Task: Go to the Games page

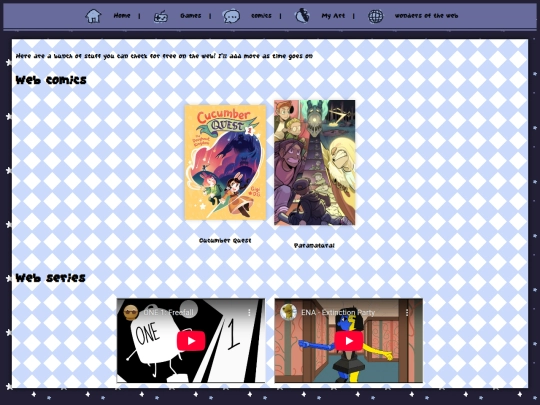Action: point(190,16)
